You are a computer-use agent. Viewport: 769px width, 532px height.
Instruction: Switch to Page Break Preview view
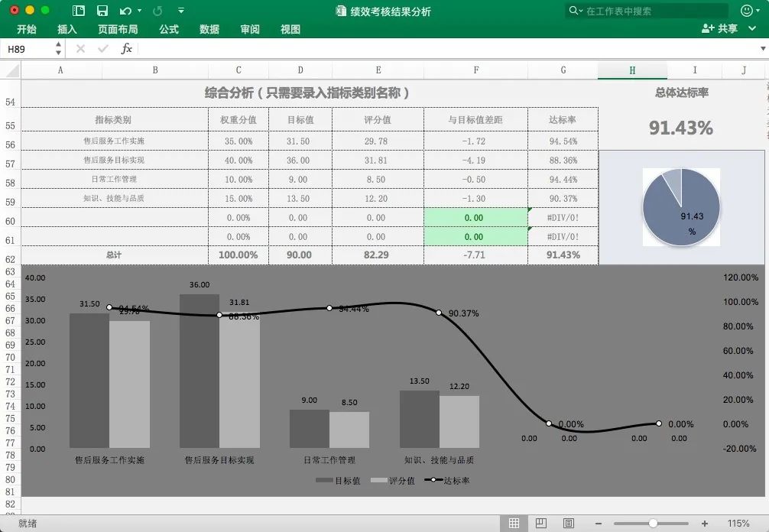point(568,524)
